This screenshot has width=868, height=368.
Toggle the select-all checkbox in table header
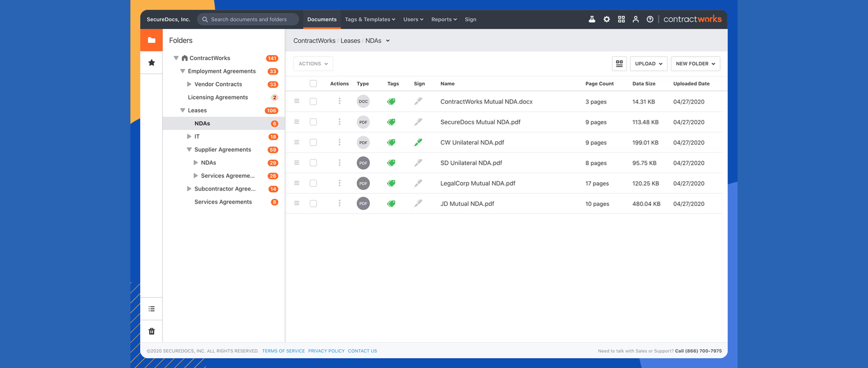point(313,84)
